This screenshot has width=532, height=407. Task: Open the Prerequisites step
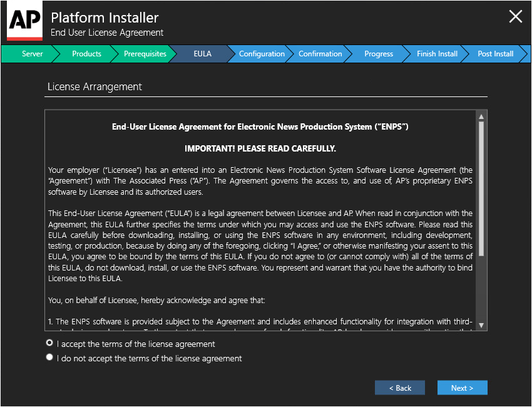pyautogui.click(x=145, y=54)
